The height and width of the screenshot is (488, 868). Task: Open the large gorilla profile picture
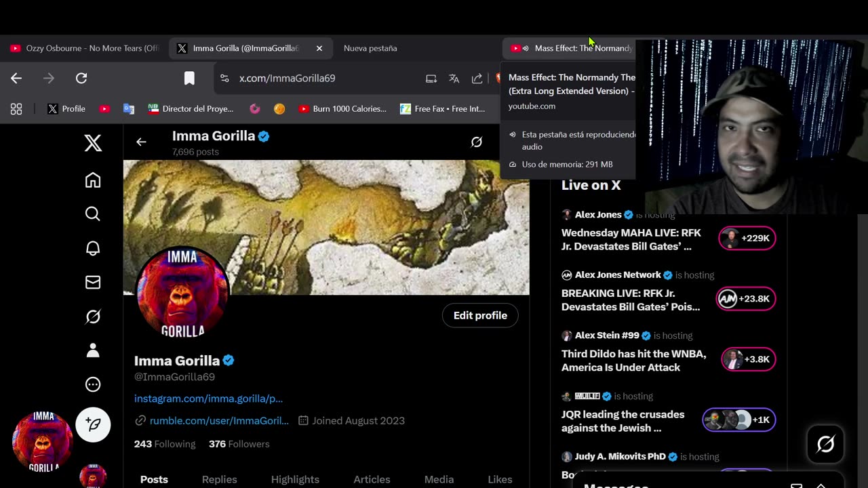(x=182, y=292)
